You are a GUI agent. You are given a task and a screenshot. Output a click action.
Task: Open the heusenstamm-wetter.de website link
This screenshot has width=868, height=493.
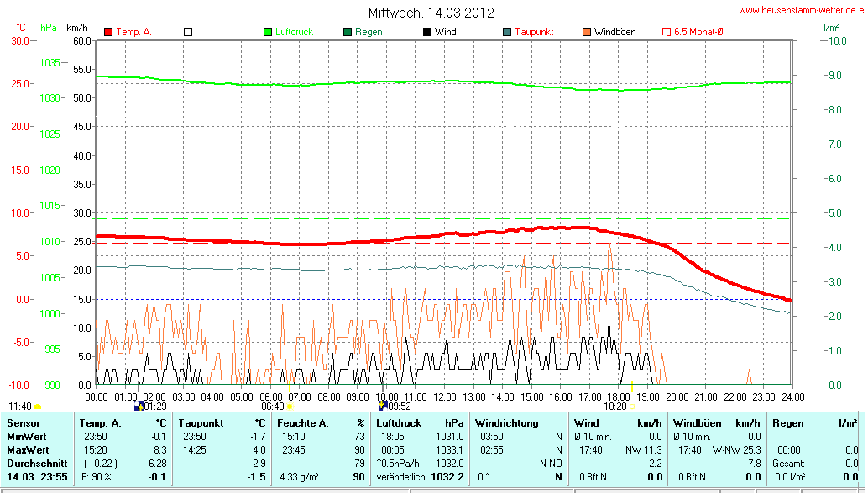[801, 10]
